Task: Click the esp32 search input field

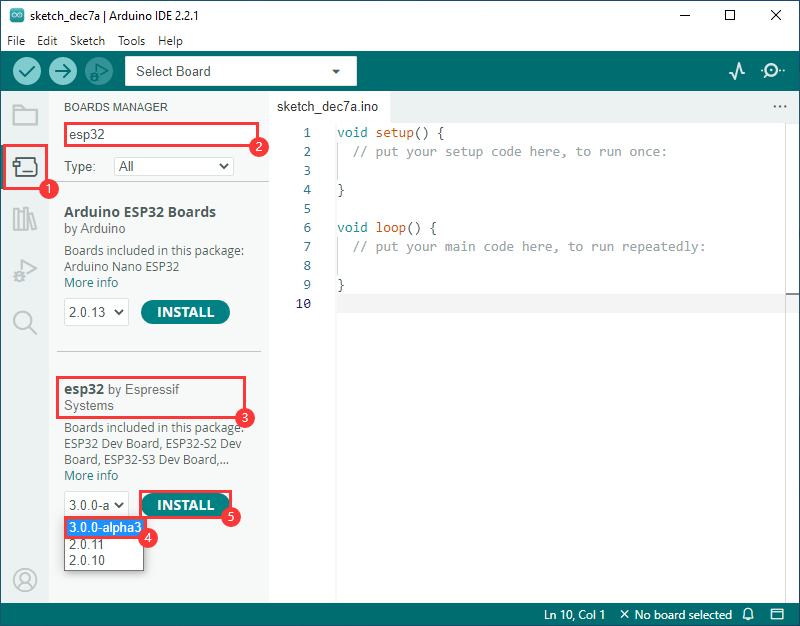Action: [x=161, y=135]
